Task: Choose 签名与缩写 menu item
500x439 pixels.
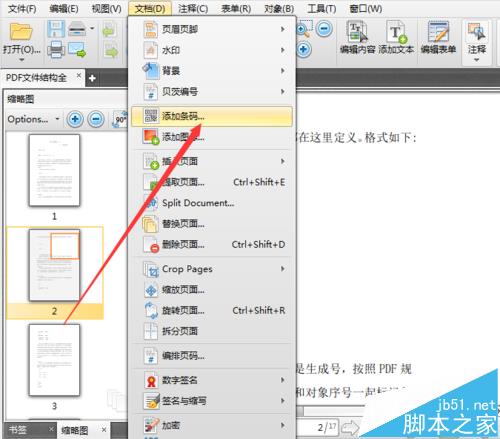Action: point(212,401)
